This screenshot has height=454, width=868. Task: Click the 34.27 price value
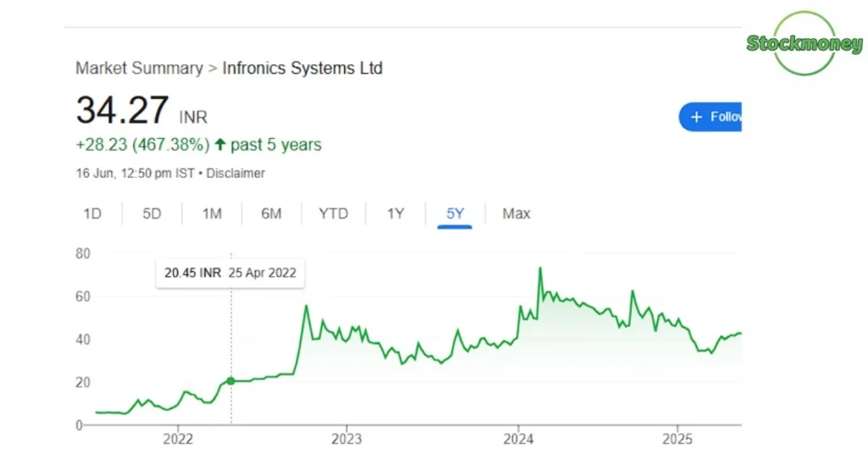tap(122, 110)
